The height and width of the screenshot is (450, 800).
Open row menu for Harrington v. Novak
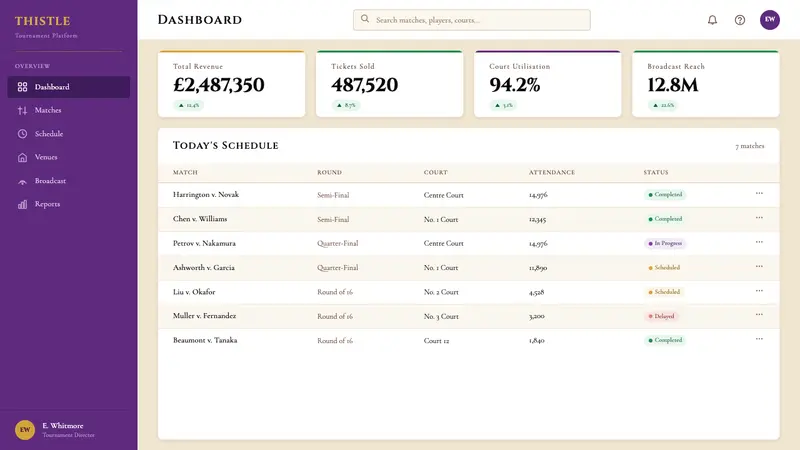coord(759,193)
